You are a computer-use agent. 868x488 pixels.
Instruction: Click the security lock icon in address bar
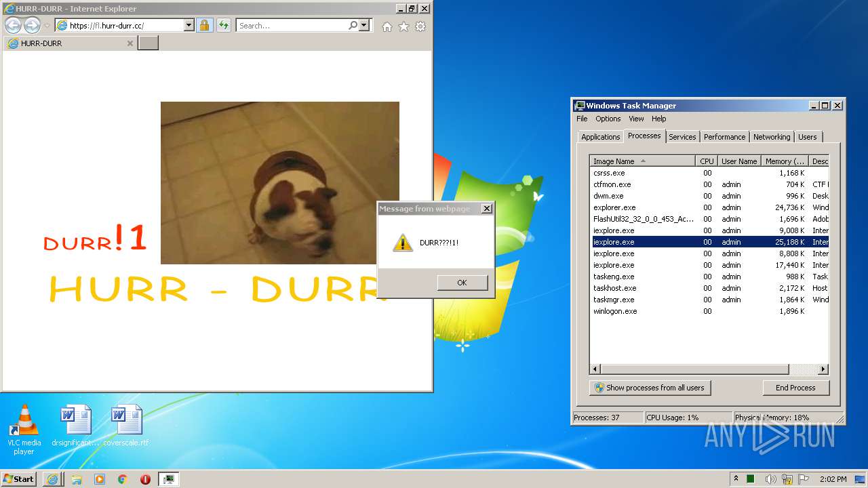[204, 26]
